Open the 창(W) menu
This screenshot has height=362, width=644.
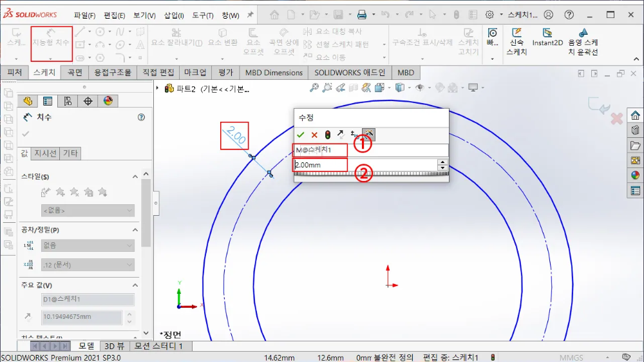click(x=231, y=15)
